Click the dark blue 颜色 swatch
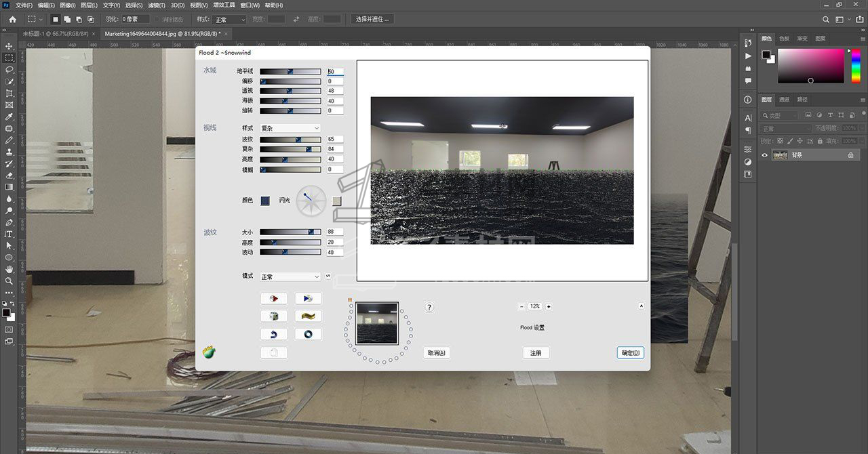The height and width of the screenshot is (454, 868). [x=266, y=201]
